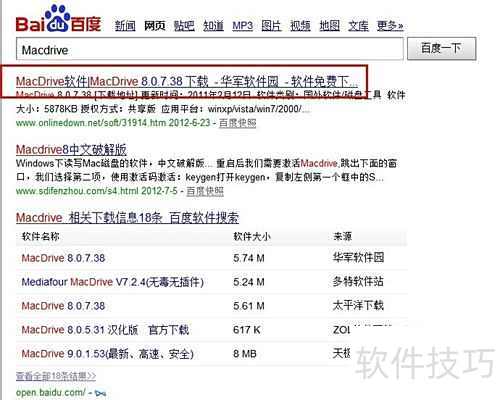This screenshot has height=400, width=500.
Task: Open MacDrive 9.0.1.53 download link
Action: [107, 354]
